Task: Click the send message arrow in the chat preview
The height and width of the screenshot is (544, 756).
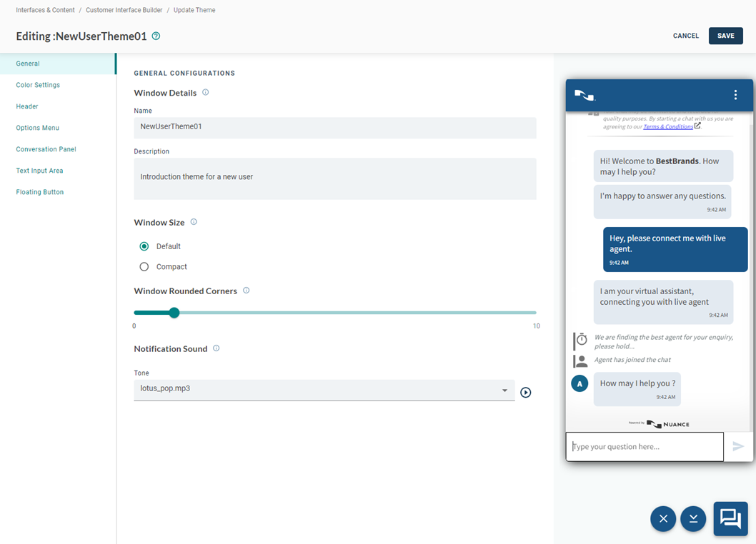Action: (x=739, y=446)
